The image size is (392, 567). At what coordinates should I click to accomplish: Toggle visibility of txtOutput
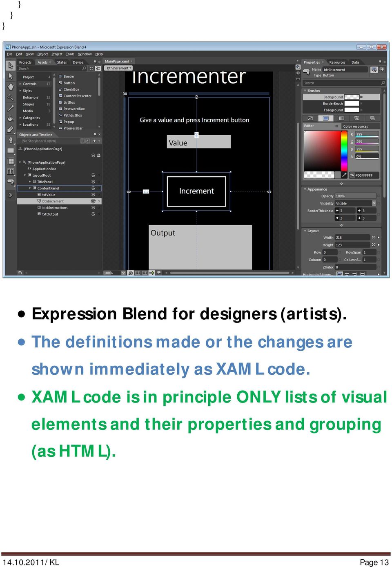click(x=93, y=214)
